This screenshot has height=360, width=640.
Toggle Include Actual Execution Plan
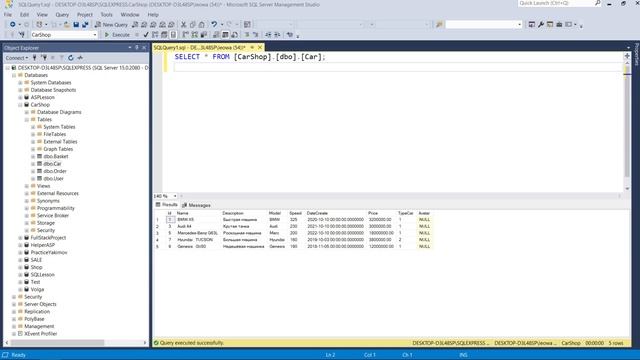pos(186,35)
